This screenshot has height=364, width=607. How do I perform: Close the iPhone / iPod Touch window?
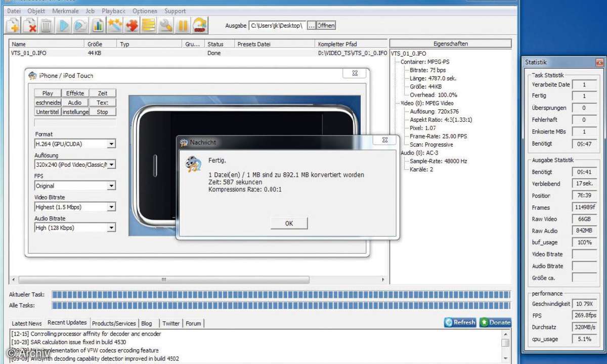(355, 73)
